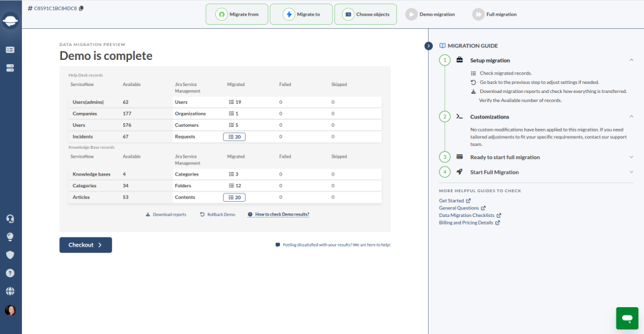This screenshot has height=334, width=644.
Task: Collapse the migration guide panel arrow
Action: click(x=429, y=45)
